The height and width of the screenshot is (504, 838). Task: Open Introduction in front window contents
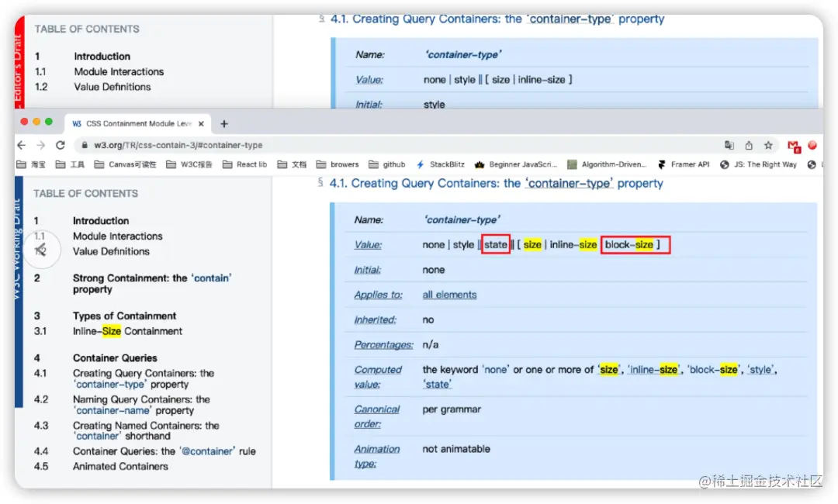click(100, 220)
